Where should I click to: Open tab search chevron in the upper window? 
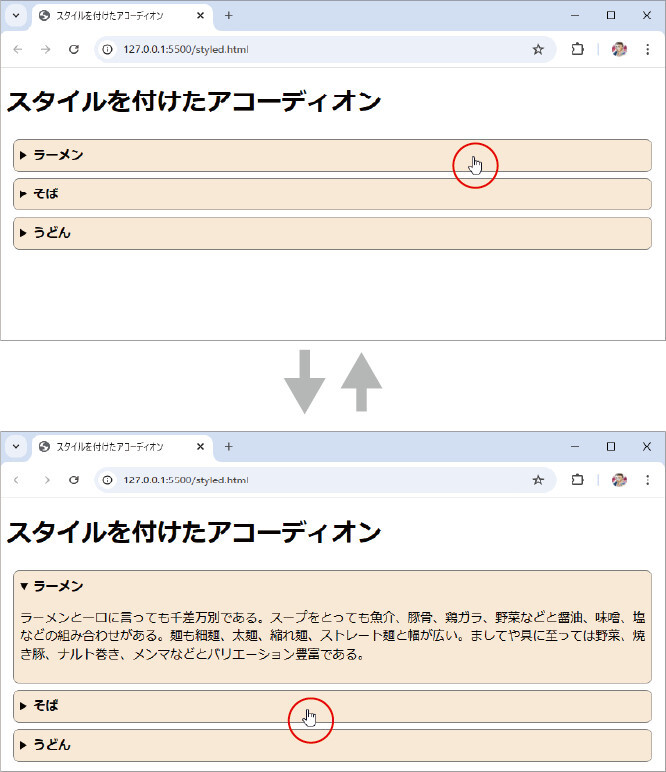(x=16, y=16)
